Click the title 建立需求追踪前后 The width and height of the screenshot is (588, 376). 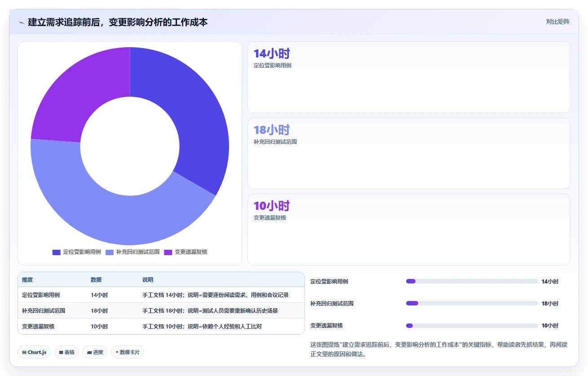(x=64, y=22)
